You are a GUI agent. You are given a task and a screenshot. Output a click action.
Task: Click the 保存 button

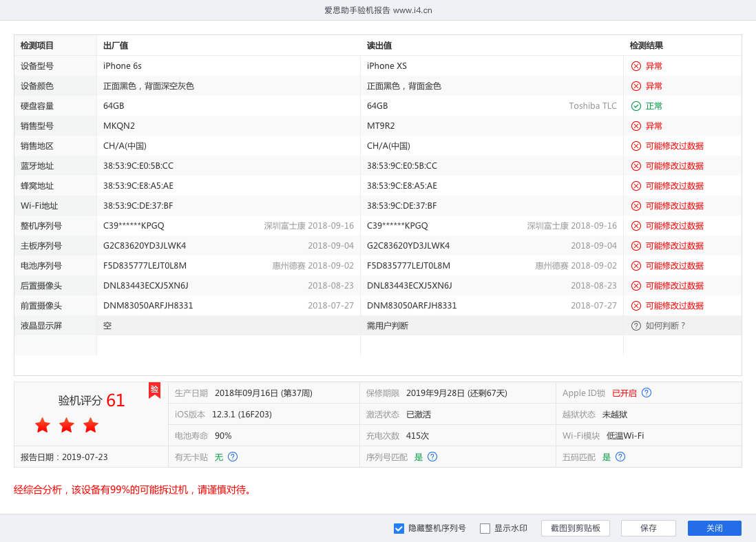648,528
